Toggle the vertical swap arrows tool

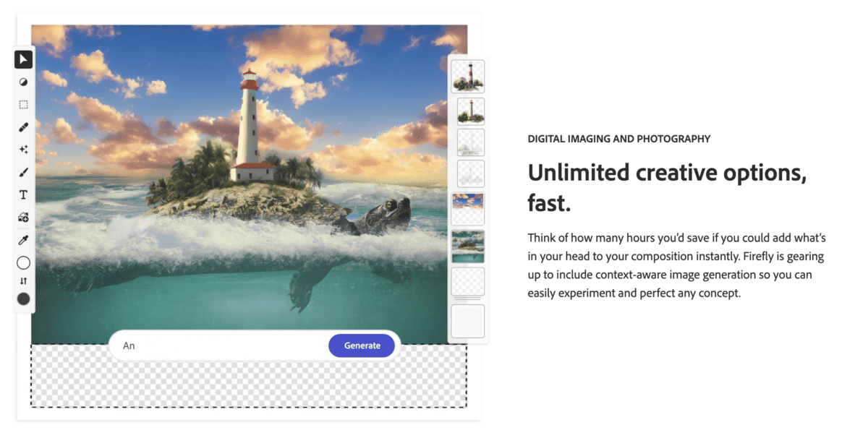pos(23,280)
